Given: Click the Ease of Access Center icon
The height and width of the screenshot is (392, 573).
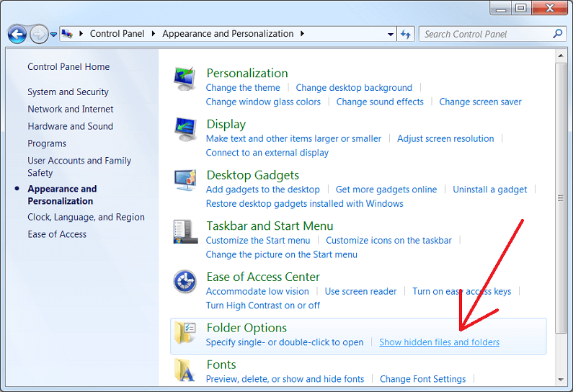Looking at the screenshot, I should (185, 282).
